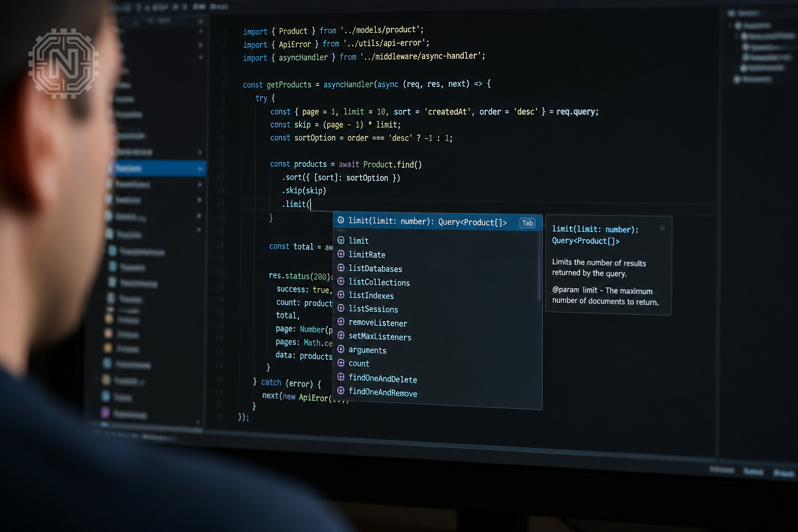Close the limit documentation popup
The height and width of the screenshot is (532, 798).
662,228
